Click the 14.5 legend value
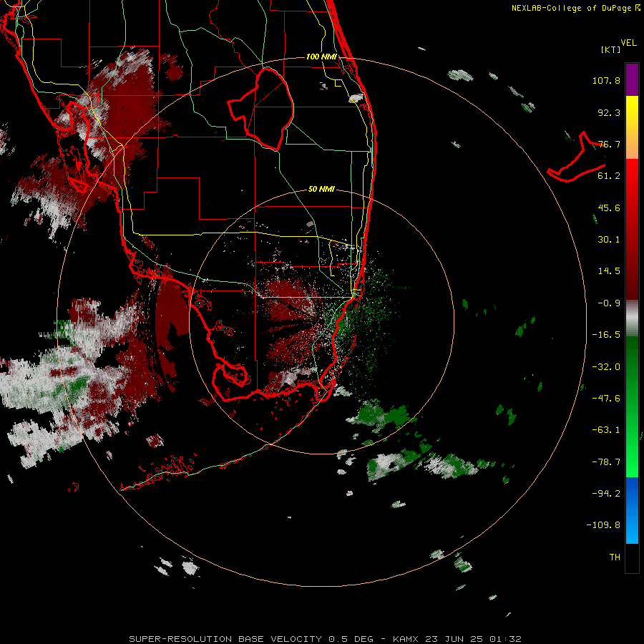This screenshot has height=644, width=644. [x=609, y=271]
